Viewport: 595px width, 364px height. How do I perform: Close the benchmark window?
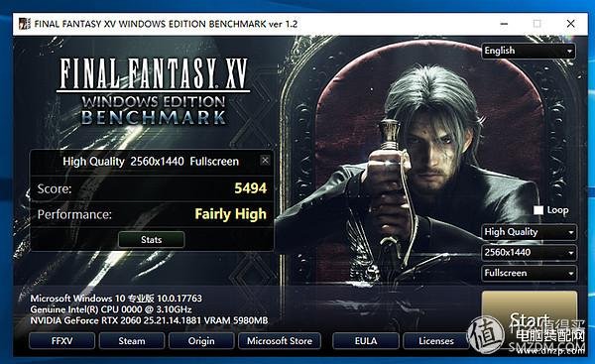570,24
